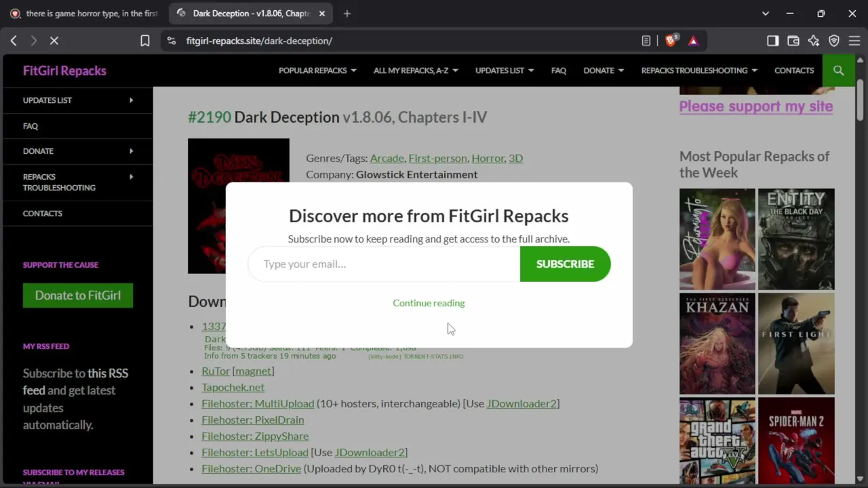868x488 pixels.
Task: View site information icon in address bar
Action: click(x=172, y=41)
